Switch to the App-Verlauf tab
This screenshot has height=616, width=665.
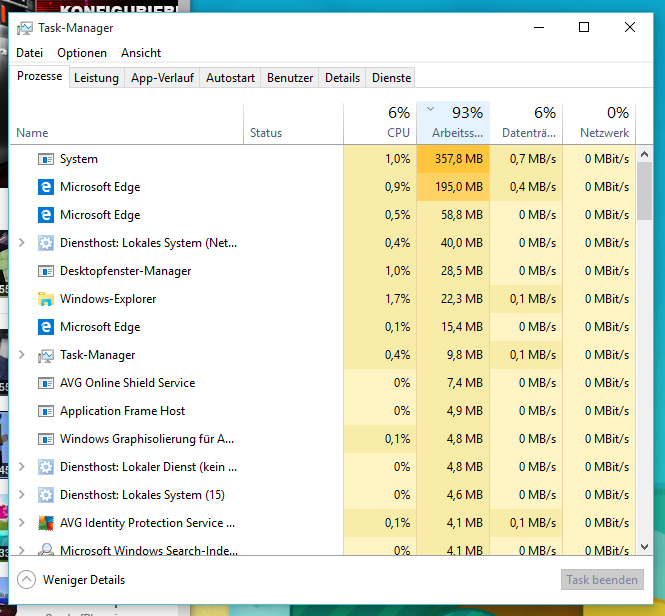(162, 78)
